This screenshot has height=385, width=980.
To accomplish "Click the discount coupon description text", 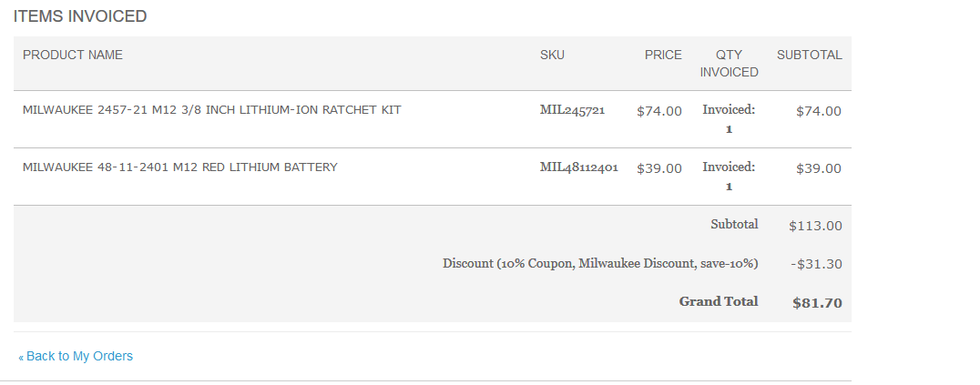I will (x=600, y=264).
